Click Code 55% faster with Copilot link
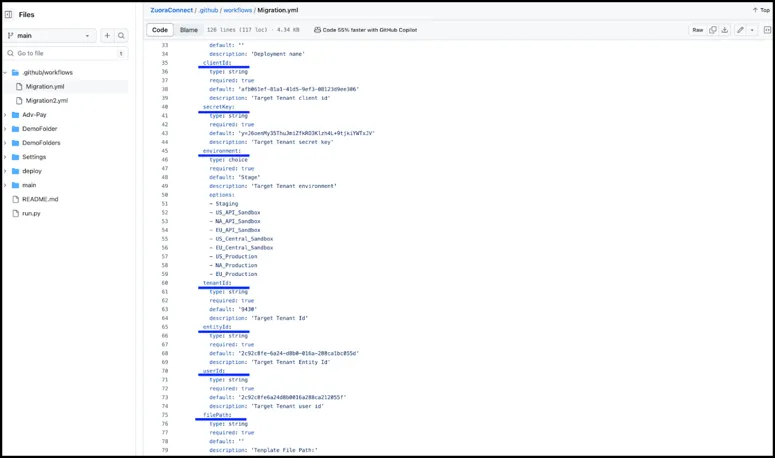The height and width of the screenshot is (458, 775). (x=370, y=30)
